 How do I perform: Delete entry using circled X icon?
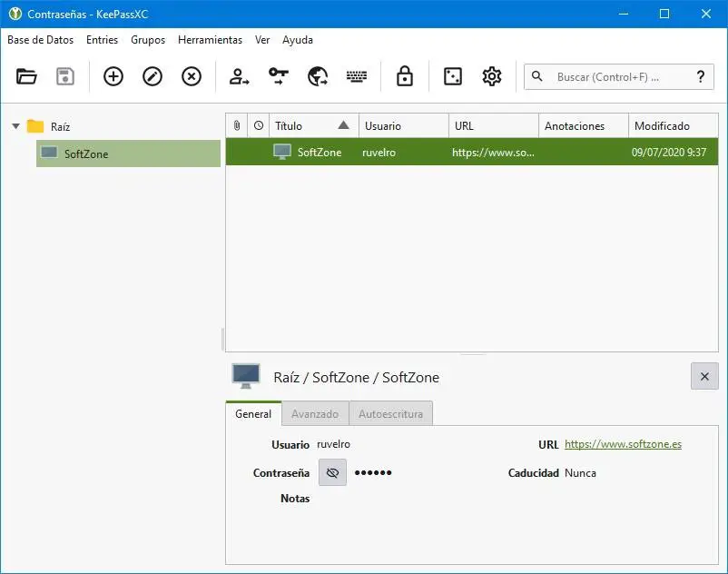192,76
